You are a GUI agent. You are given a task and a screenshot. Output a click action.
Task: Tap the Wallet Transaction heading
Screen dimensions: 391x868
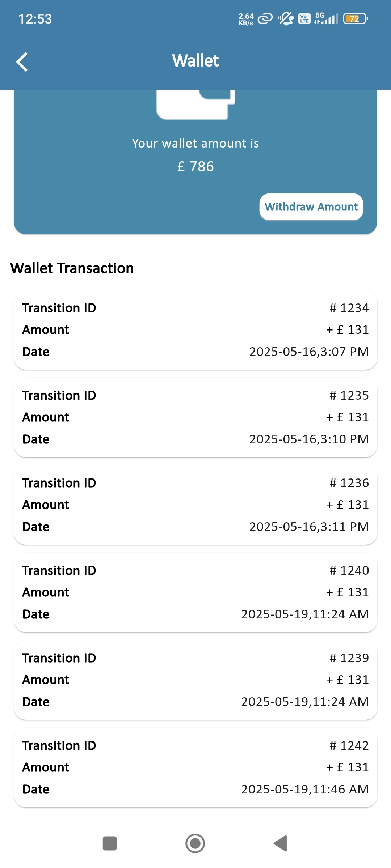72,268
